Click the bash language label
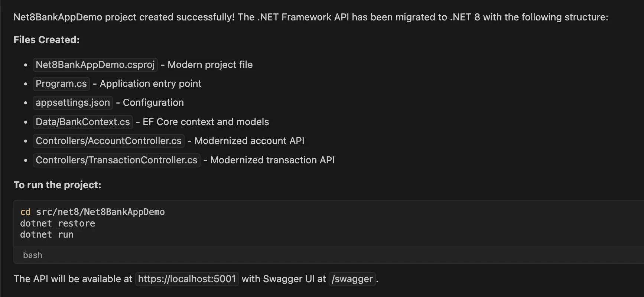Image resolution: width=644 pixels, height=297 pixels. (x=33, y=255)
